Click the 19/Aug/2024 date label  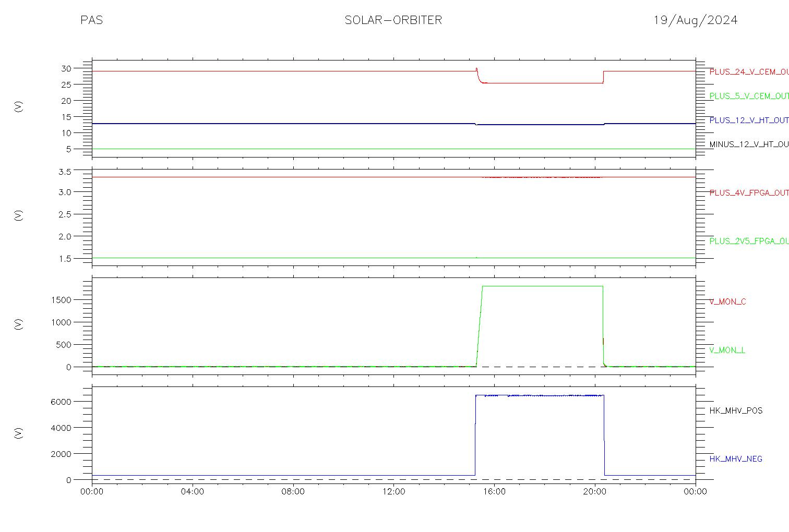pyautogui.click(x=696, y=20)
